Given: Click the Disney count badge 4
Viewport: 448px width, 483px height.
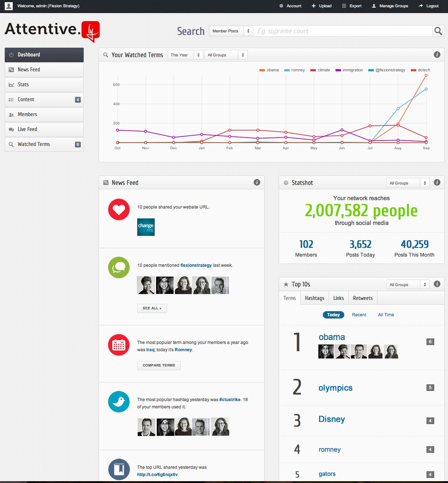Looking at the screenshot, I should coord(430,421).
